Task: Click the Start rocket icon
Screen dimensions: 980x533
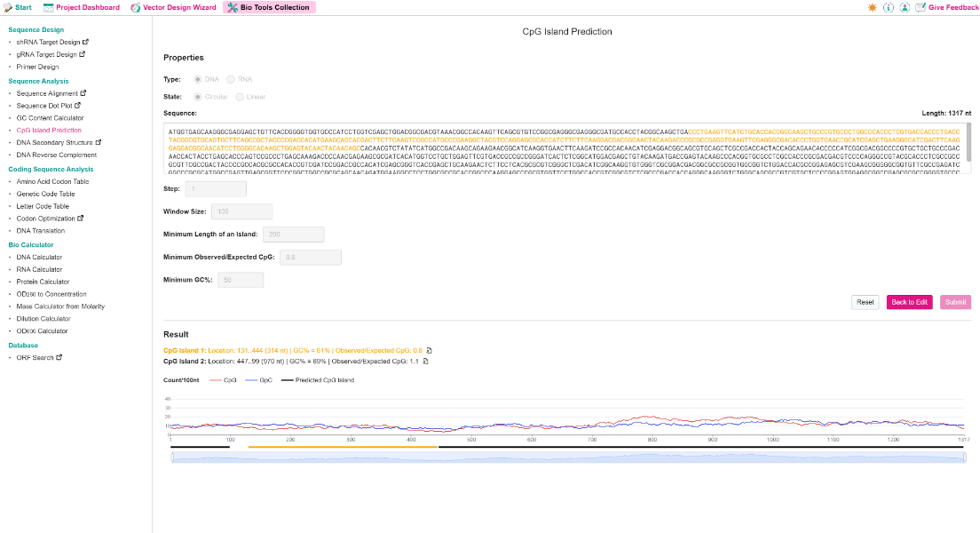Action: [8, 7]
